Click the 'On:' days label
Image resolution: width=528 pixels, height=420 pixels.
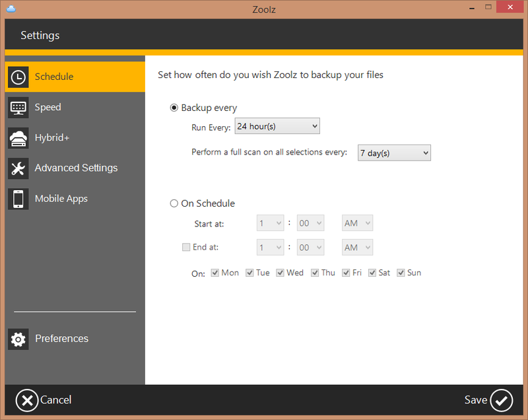[x=199, y=274]
